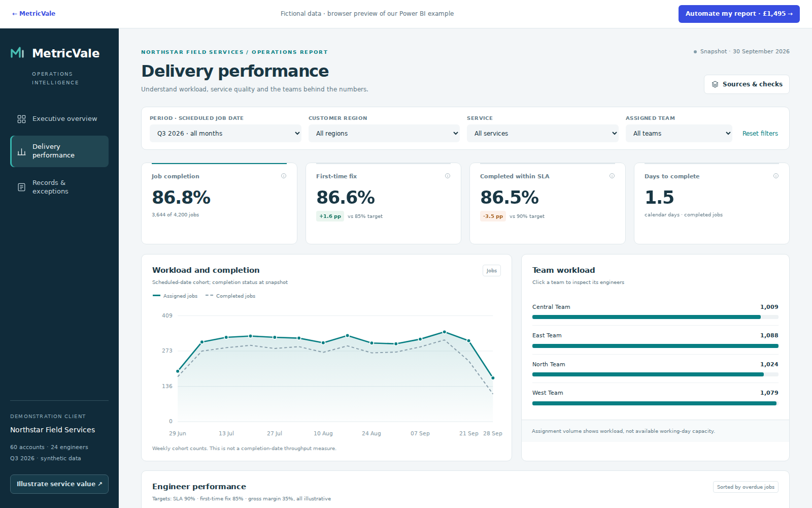812x508 pixels.
Task: Click the Completed within SLA 86.5% value
Action: 510,198
